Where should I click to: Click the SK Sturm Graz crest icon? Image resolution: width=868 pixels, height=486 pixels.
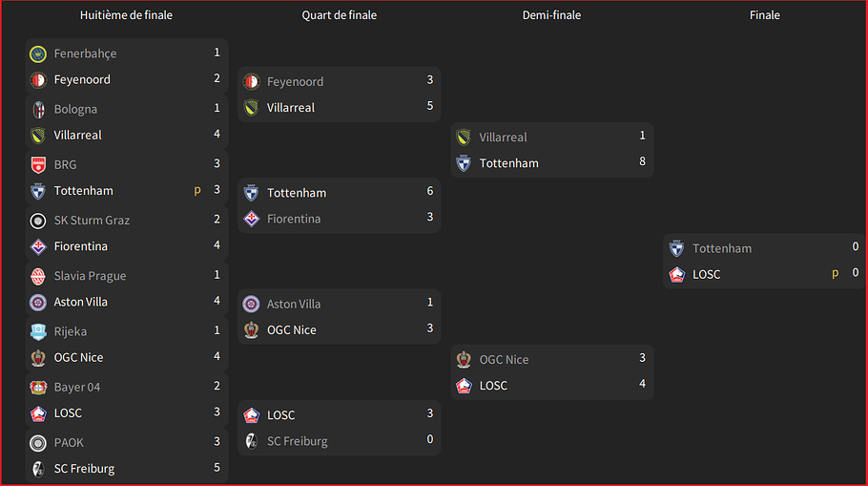click(x=38, y=221)
